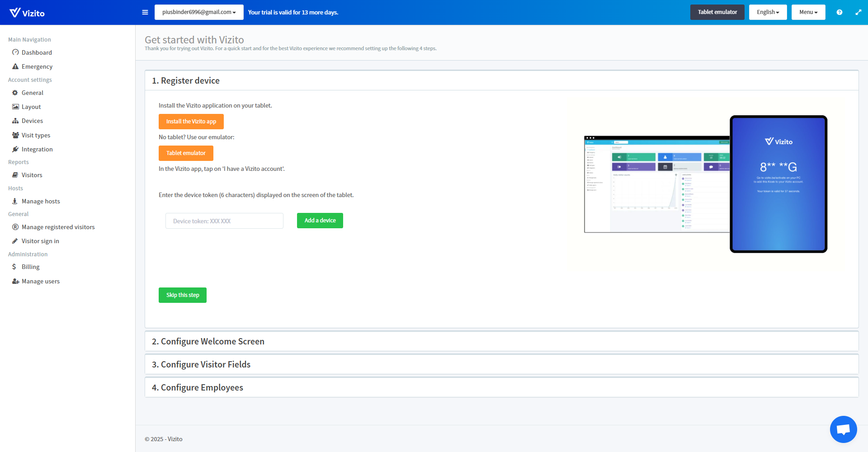Image resolution: width=868 pixels, height=452 pixels.
Task: Open Layout settings link
Action: coord(31,107)
